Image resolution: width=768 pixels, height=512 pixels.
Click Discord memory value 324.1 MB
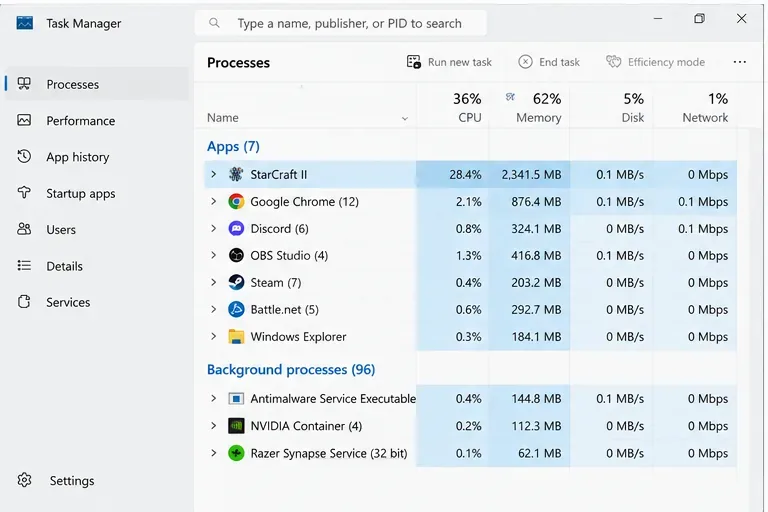(536, 228)
